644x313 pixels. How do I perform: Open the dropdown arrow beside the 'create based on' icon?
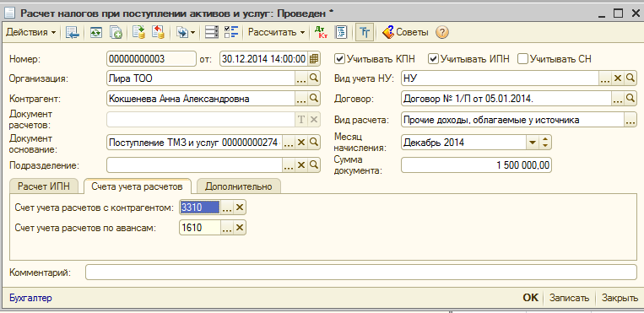point(192,32)
